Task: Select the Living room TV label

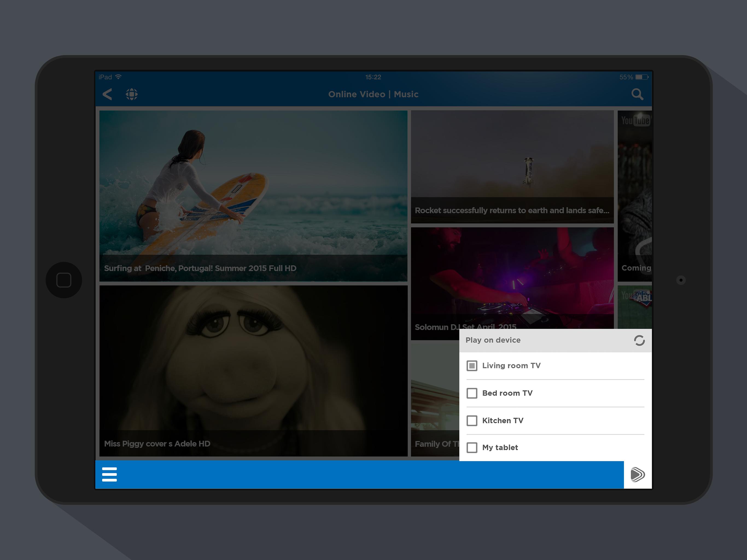Action: 511,366
